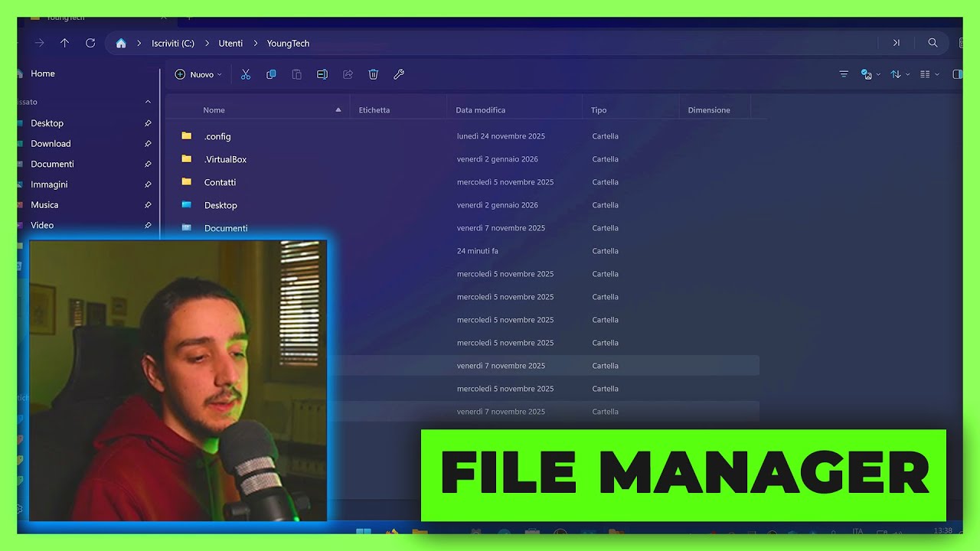The width and height of the screenshot is (980, 551).
Task: Unpin Download using its pin icon
Action: point(148,144)
